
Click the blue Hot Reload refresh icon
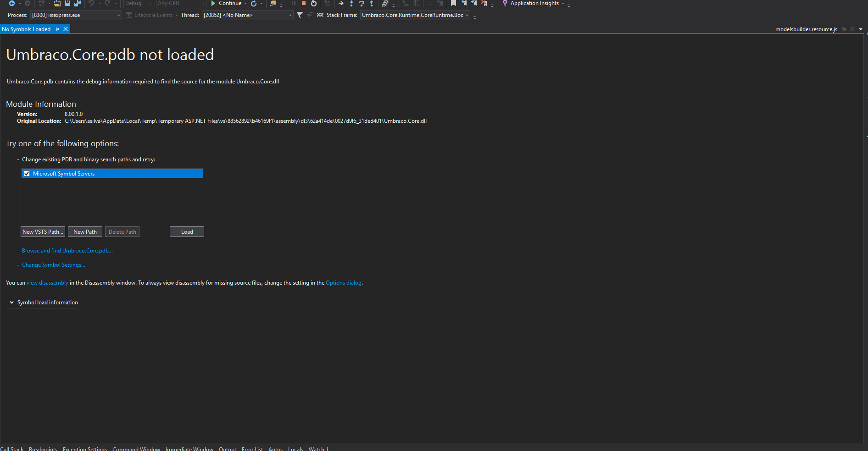254,3
